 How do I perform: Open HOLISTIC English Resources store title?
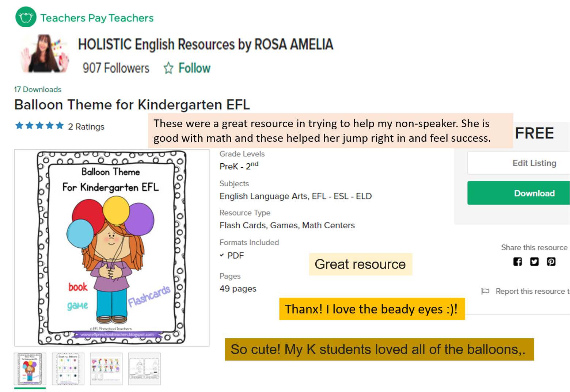coord(205,45)
